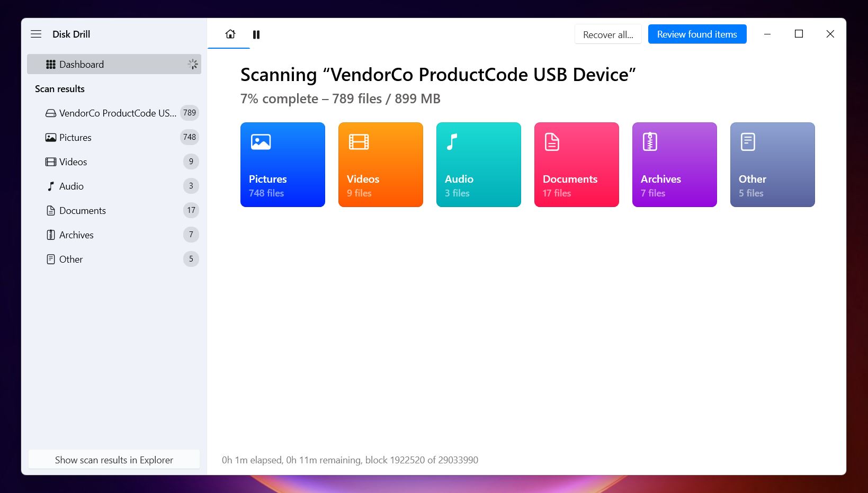Screen dimensions: 868x493
Task: Select Other in the scan results list
Action: (114, 259)
